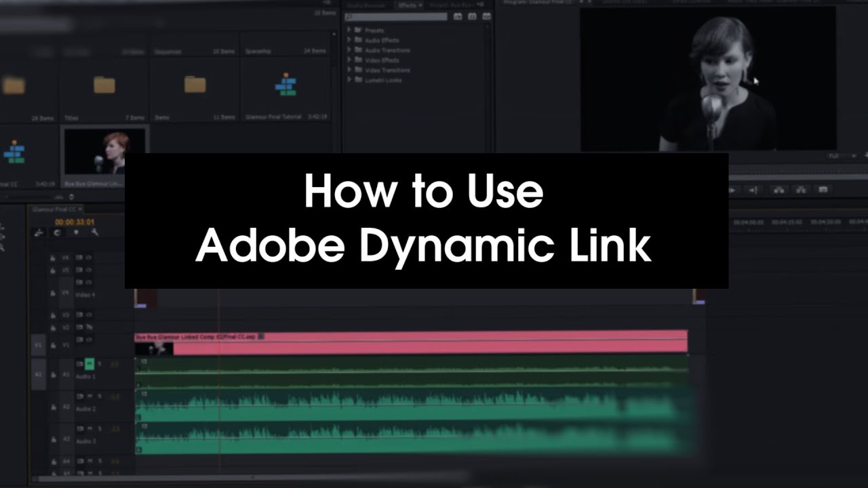
Task: Click the YUV effects filter icon in Effects panel
Action: point(487,16)
